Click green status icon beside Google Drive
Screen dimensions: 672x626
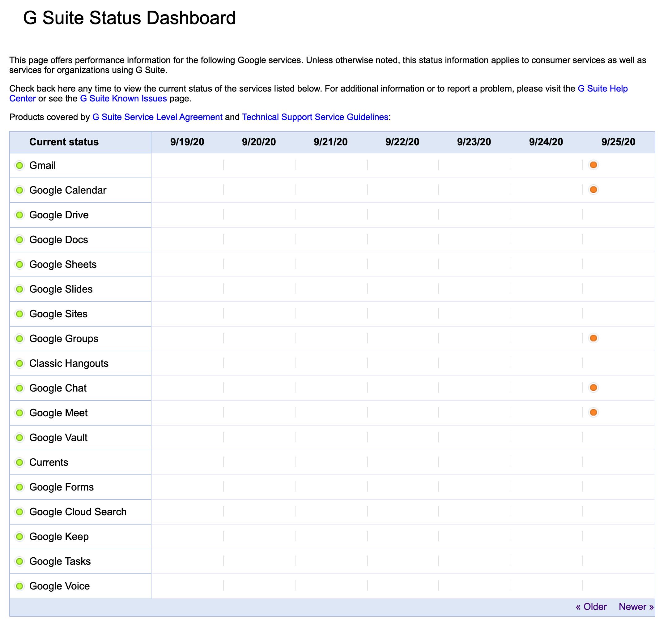19,215
